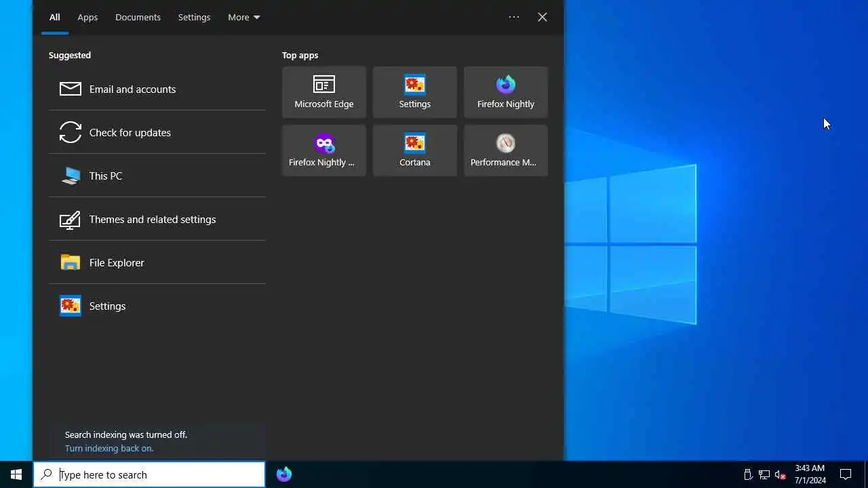Image resolution: width=868 pixels, height=488 pixels.
Task: Open Microsoft Edge from Top apps
Action: pyautogui.click(x=324, y=92)
